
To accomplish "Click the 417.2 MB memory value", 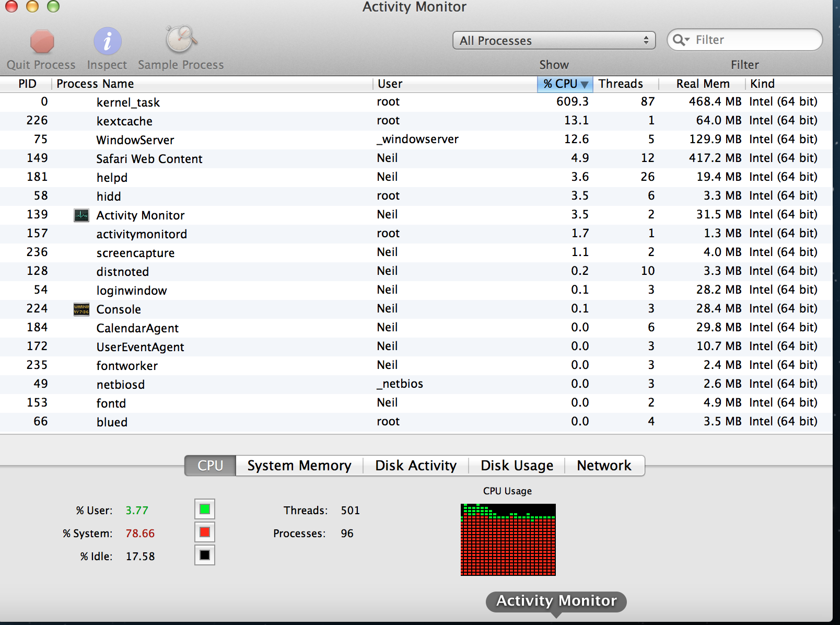I will [x=715, y=158].
